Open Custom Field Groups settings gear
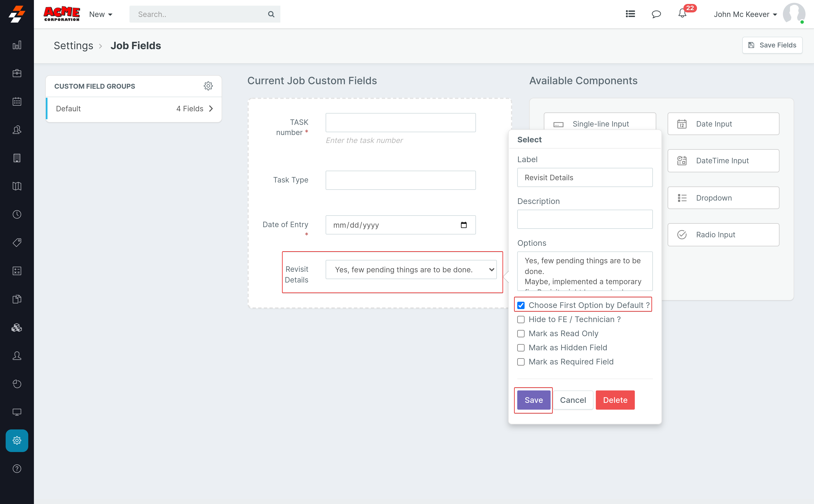The image size is (814, 504). (208, 86)
